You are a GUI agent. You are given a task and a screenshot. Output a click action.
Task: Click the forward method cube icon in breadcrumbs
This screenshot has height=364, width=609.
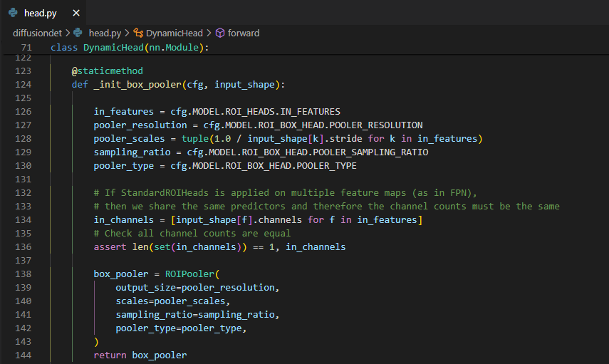point(220,33)
